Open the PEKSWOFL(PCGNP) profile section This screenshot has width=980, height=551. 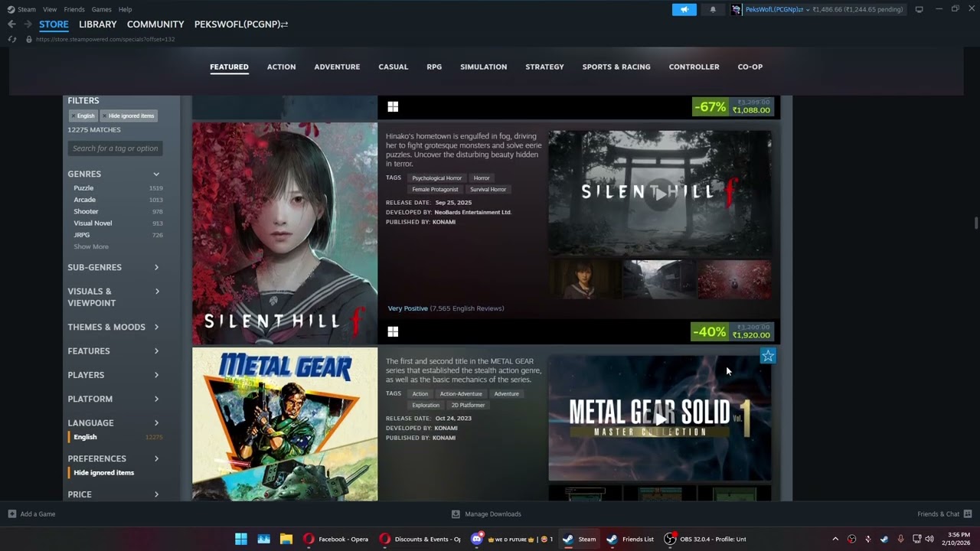241,24
